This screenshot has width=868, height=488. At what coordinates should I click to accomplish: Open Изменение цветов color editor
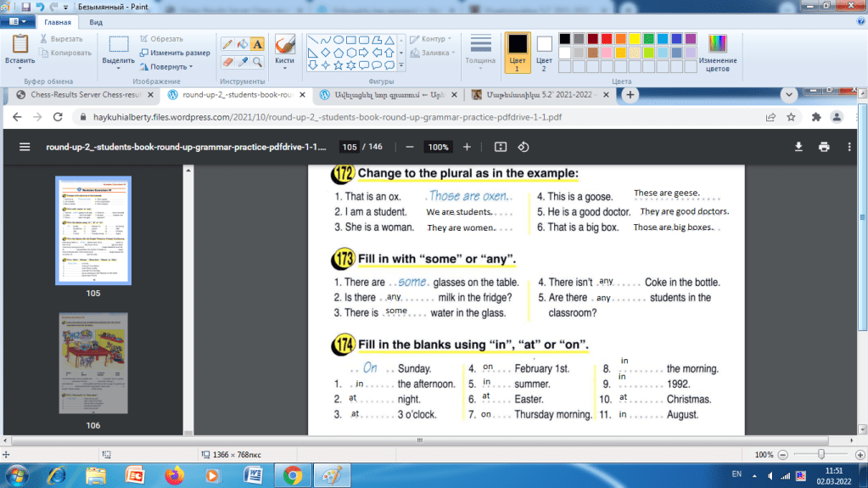(x=717, y=51)
